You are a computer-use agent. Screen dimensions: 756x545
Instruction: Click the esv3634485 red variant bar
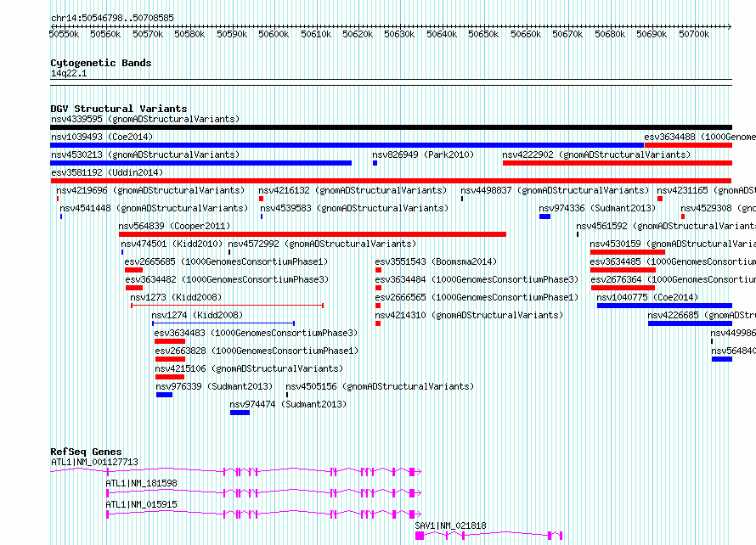(x=623, y=270)
